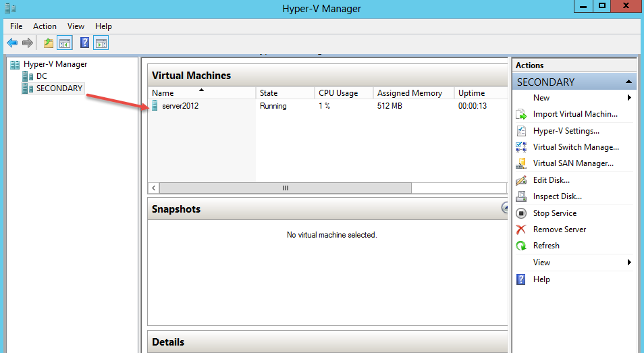Click the Edit Disk pencil icon
This screenshot has height=353, width=644.
coord(521,180)
